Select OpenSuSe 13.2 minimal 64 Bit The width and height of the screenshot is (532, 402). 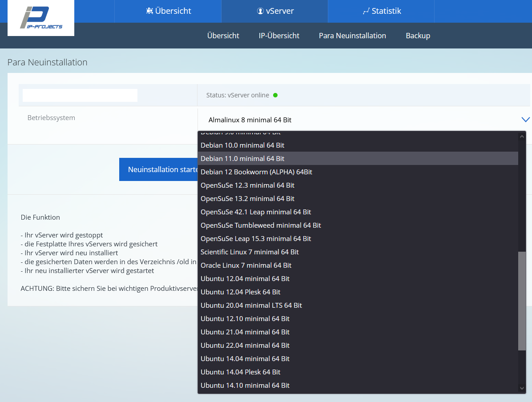(358, 198)
